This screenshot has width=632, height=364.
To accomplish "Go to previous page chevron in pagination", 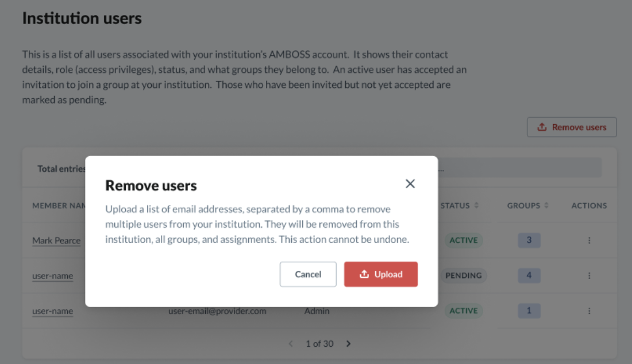I will coord(291,343).
